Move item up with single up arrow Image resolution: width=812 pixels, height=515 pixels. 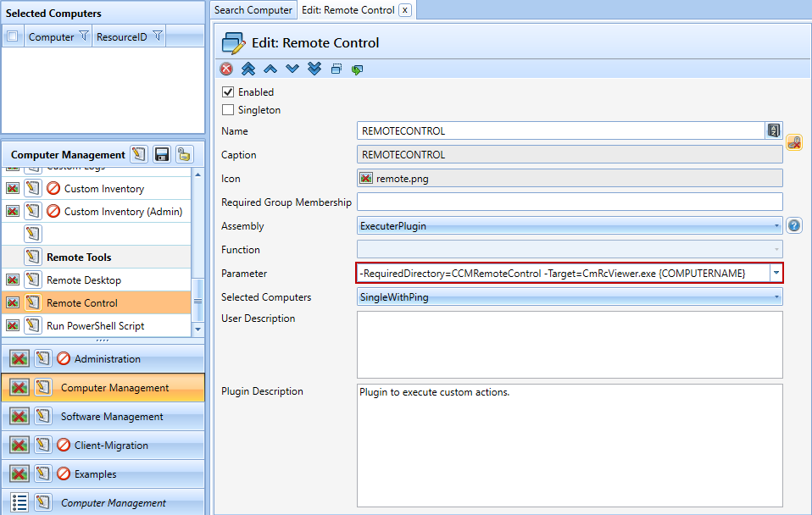tap(270, 69)
